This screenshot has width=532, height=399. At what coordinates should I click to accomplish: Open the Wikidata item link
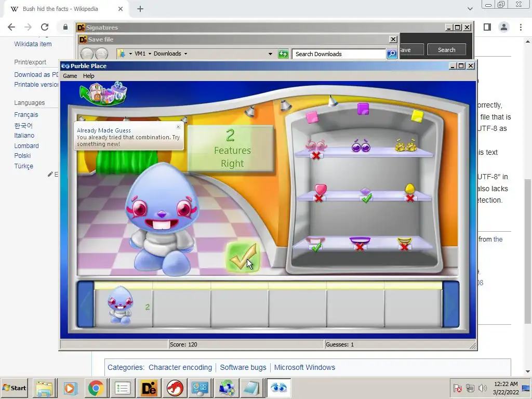pyautogui.click(x=33, y=44)
